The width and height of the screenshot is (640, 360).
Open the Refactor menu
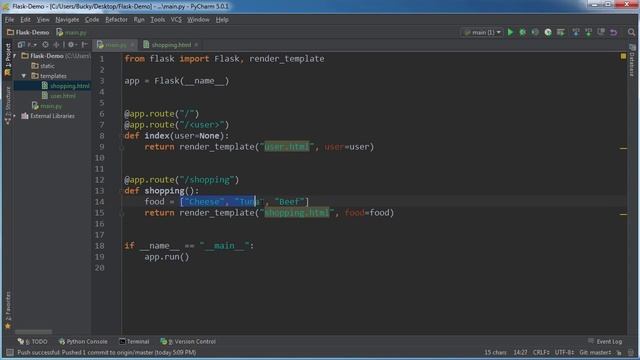coord(116,20)
